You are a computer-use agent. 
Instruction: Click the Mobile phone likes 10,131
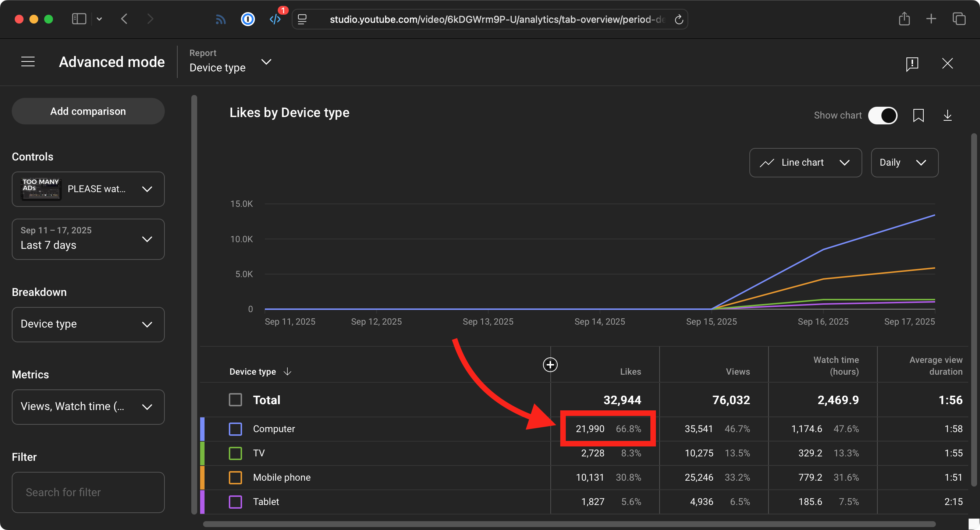pyautogui.click(x=590, y=477)
